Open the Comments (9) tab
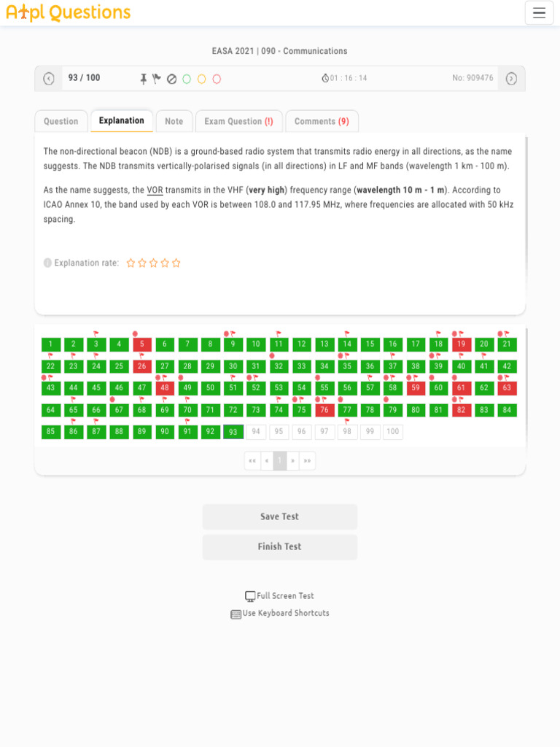This screenshot has height=747, width=560. (322, 122)
